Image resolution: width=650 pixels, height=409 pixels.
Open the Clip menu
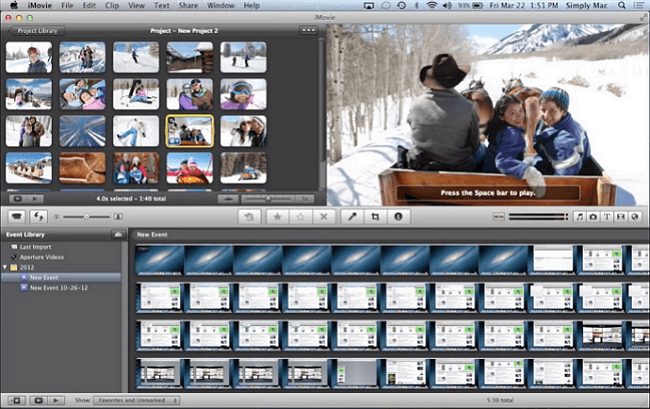112,5
